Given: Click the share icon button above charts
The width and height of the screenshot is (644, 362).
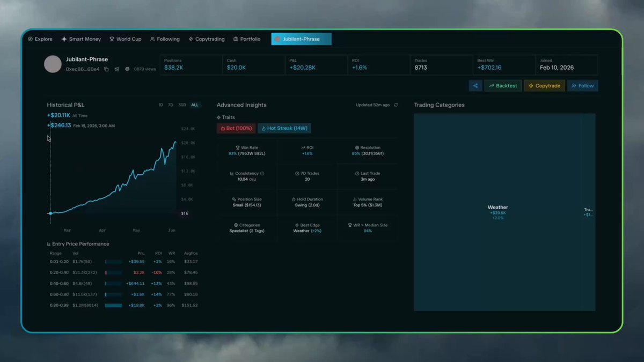Looking at the screenshot, I should [x=475, y=86].
